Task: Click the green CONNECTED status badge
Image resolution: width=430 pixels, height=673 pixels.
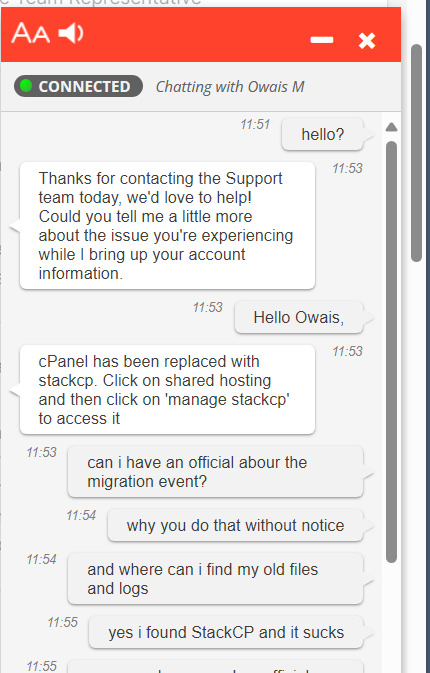Action: pos(78,86)
